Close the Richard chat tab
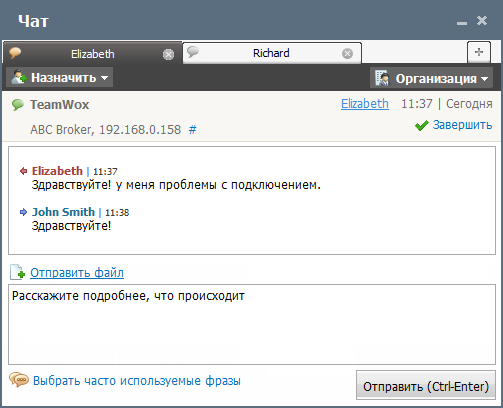 [347, 53]
